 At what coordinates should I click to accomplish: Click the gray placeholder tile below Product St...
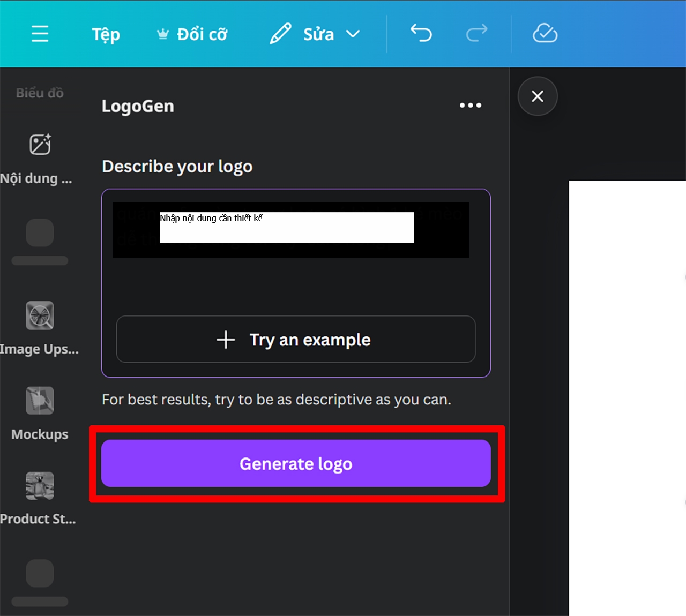click(x=40, y=574)
